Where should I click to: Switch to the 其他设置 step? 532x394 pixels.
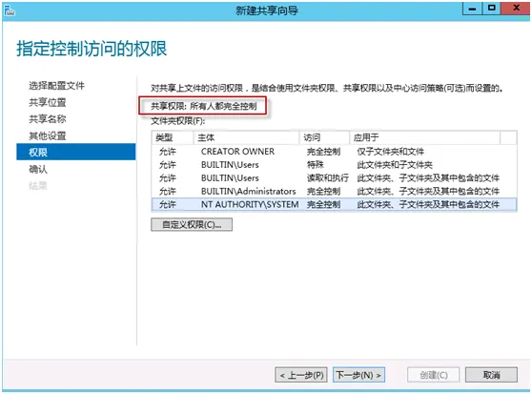tap(48, 135)
